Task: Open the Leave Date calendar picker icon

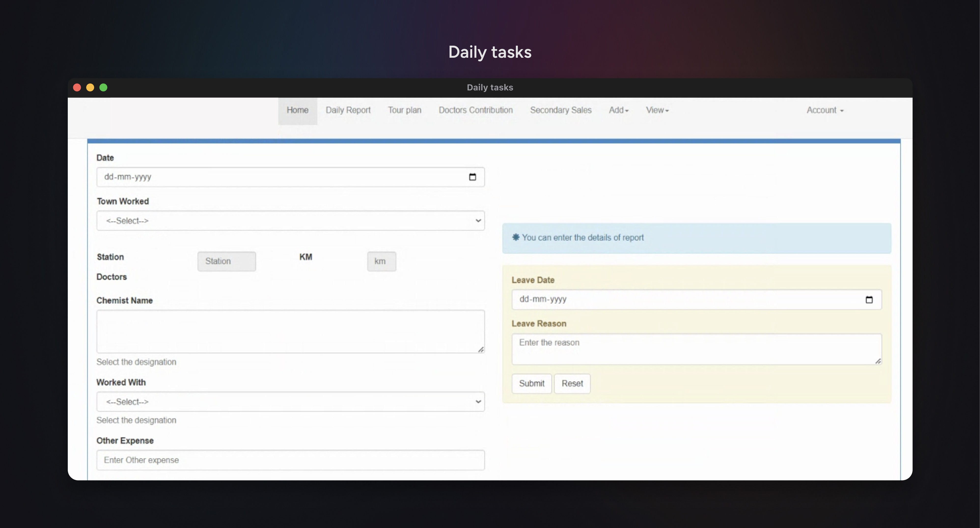Action: click(x=869, y=300)
